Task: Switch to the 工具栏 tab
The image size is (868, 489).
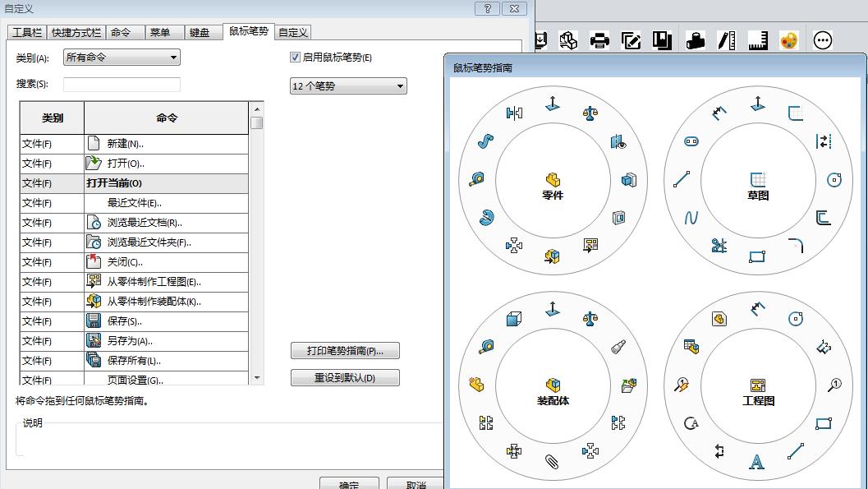Action: click(26, 32)
